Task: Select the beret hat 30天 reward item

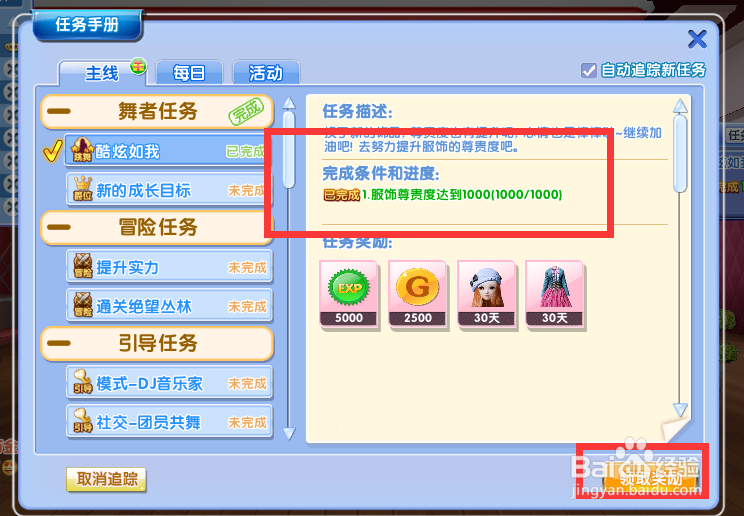Action: [x=486, y=294]
